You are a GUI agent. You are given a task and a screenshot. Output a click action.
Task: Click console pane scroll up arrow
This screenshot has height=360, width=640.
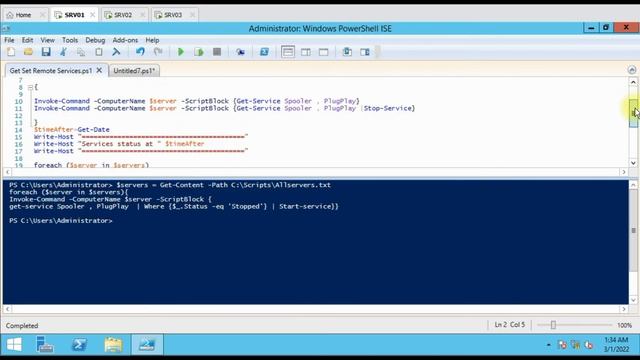pyautogui.click(x=633, y=184)
